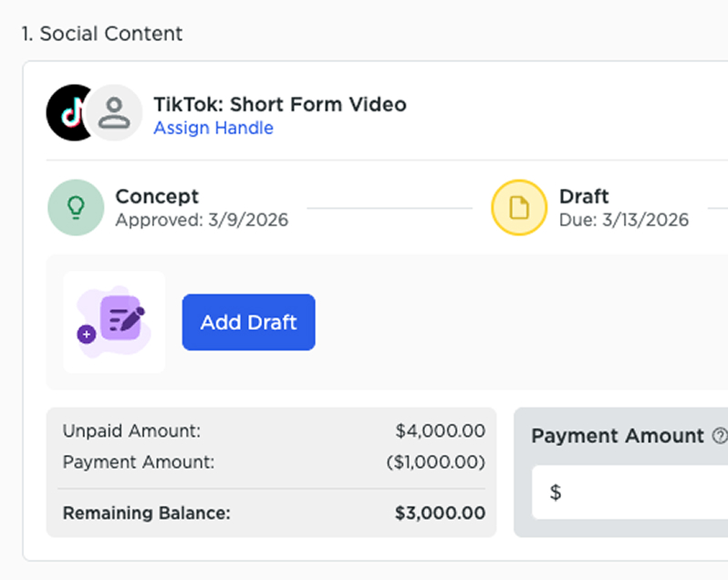Click the Approved: 3/9/2026 date text

[202, 220]
